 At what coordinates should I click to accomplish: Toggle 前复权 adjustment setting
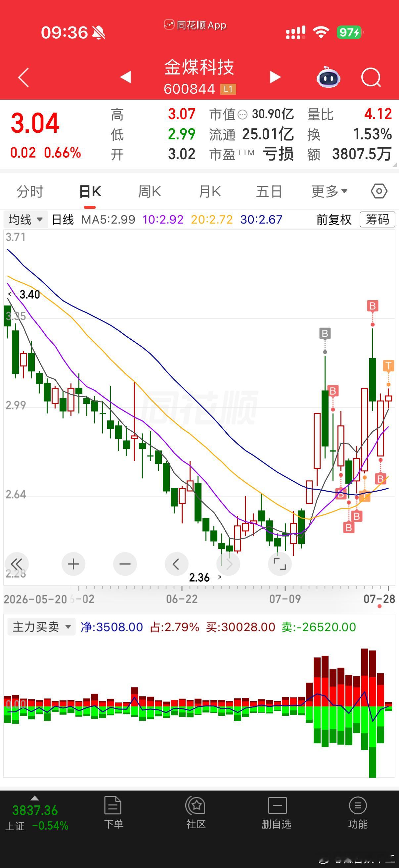[334, 220]
